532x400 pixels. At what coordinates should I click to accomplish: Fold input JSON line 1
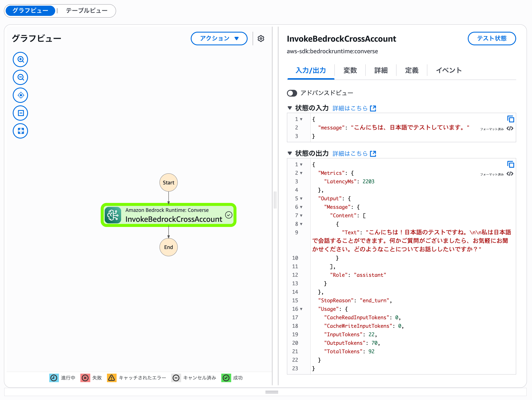pyautogui.click(x=301, y=119)
